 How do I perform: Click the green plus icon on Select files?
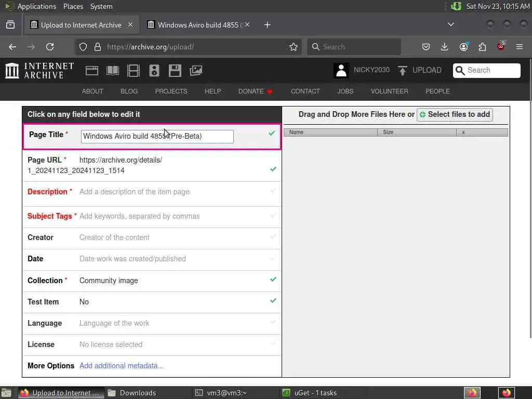[422, 115]
